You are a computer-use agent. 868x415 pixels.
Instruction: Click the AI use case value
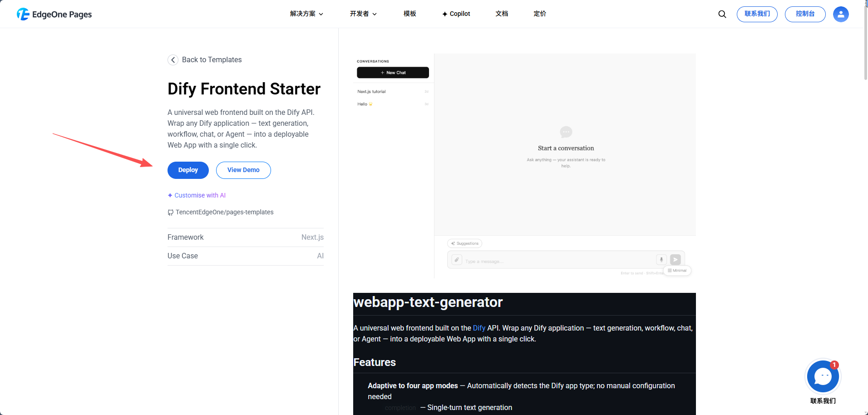click(x=321, y=256)
